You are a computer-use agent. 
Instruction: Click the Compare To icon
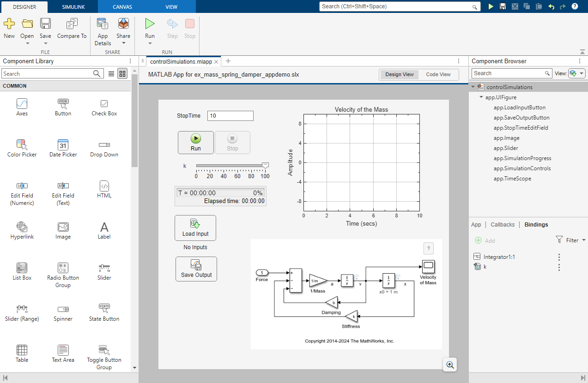point(72,24)
